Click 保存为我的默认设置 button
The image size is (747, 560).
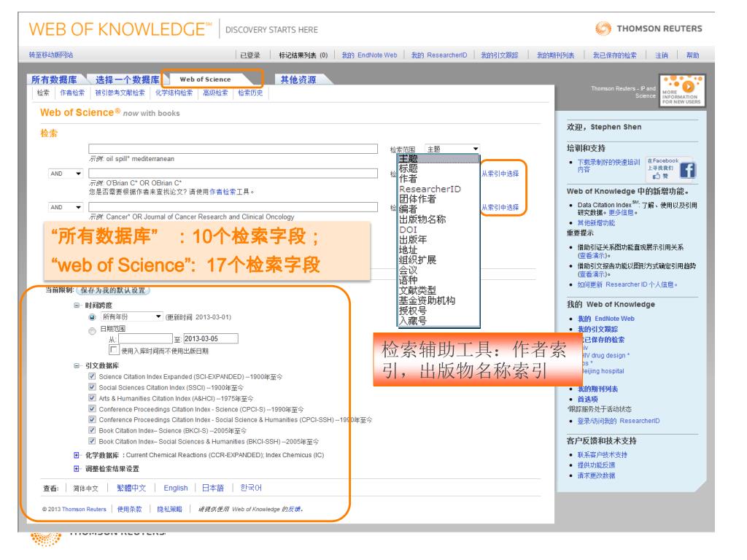point(113,290)
